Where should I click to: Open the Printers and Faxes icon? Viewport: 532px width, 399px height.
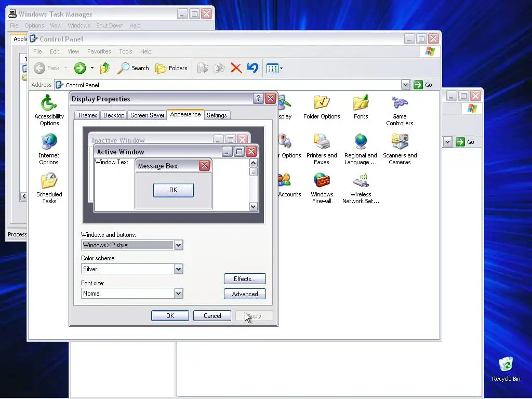click(x=322, y=149)
